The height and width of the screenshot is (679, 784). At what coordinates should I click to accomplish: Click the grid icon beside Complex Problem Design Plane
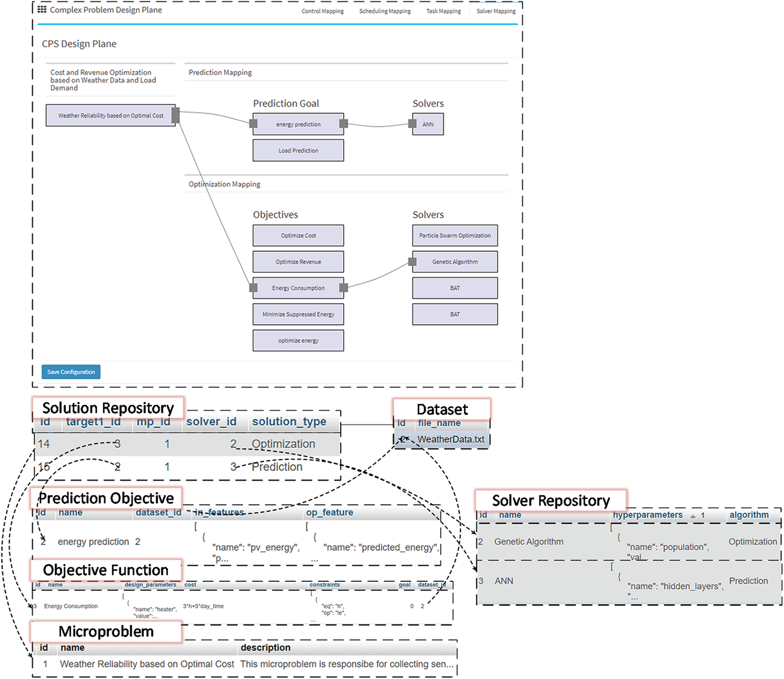[x=42, y=9]
